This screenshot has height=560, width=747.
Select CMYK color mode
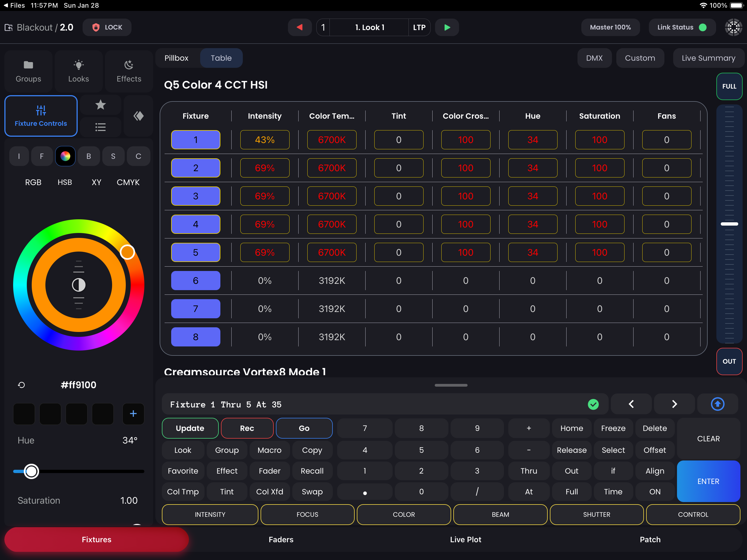click(x=128, y=182)
